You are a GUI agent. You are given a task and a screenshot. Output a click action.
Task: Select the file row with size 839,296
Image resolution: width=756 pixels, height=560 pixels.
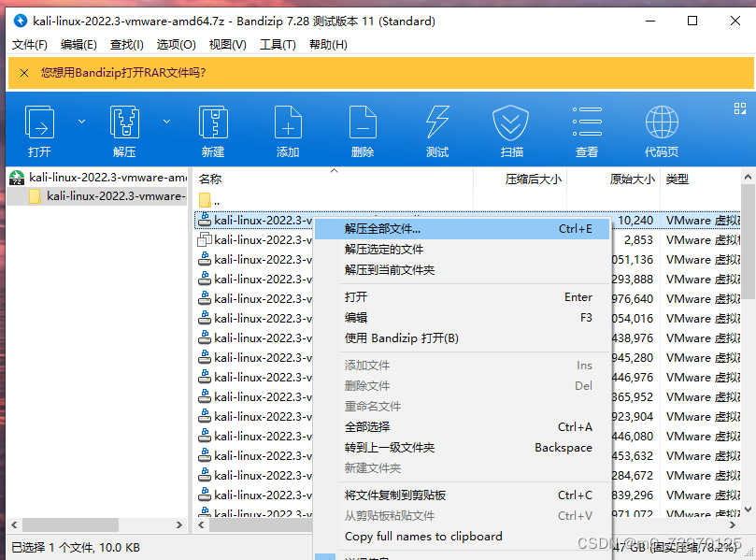pos(467,495)
